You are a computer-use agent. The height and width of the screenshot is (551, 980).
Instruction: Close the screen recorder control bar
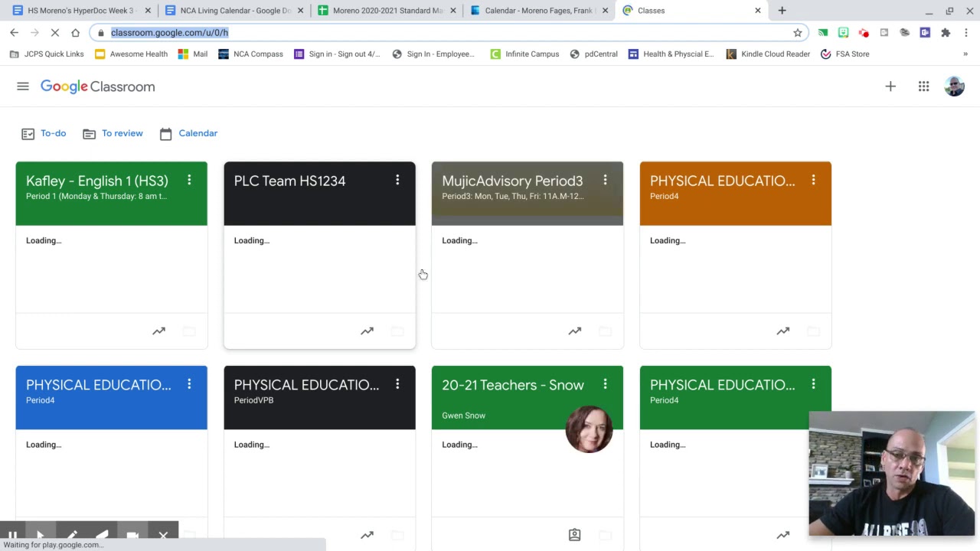(163, 536)
